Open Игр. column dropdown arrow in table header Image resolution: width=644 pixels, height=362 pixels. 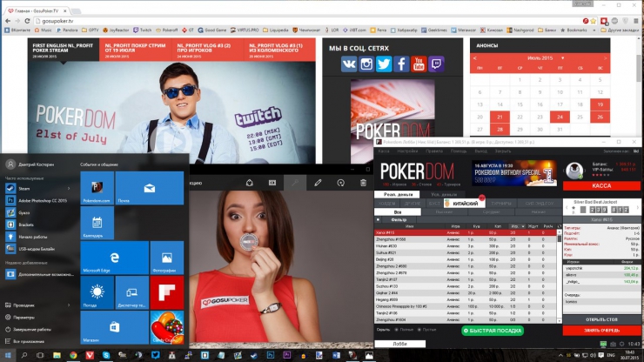click(522, 226)
